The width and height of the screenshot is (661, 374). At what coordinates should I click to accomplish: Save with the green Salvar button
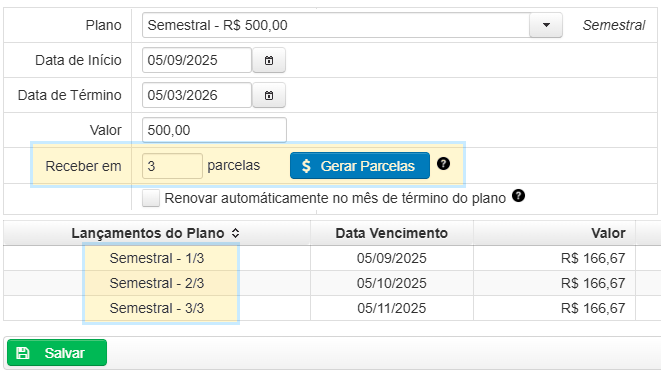tap(57, 352)
